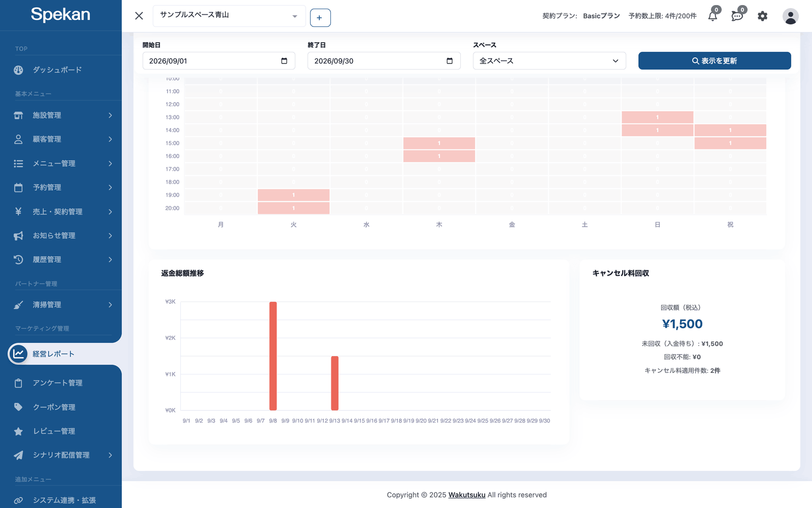812x508 pixels.
Task: Click the Spekan logo
Action: (x=60, y=15)
